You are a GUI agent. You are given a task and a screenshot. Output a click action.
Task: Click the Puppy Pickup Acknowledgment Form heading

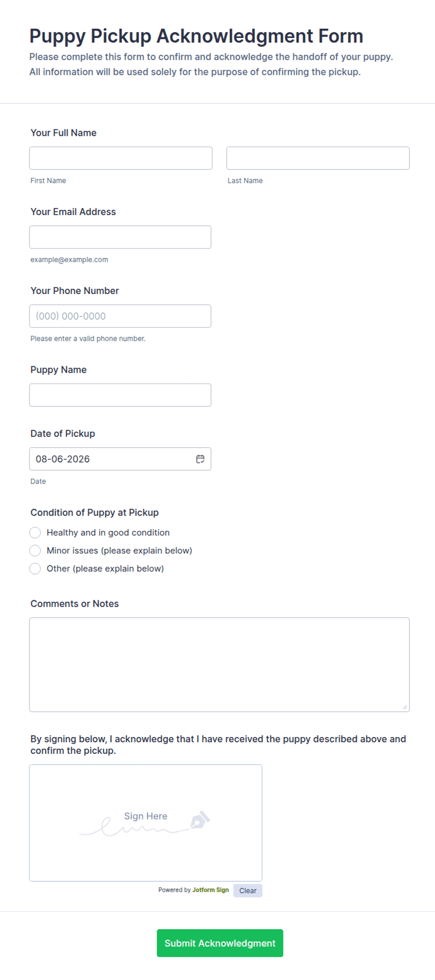pyautogui.click(x=196, y=36)
